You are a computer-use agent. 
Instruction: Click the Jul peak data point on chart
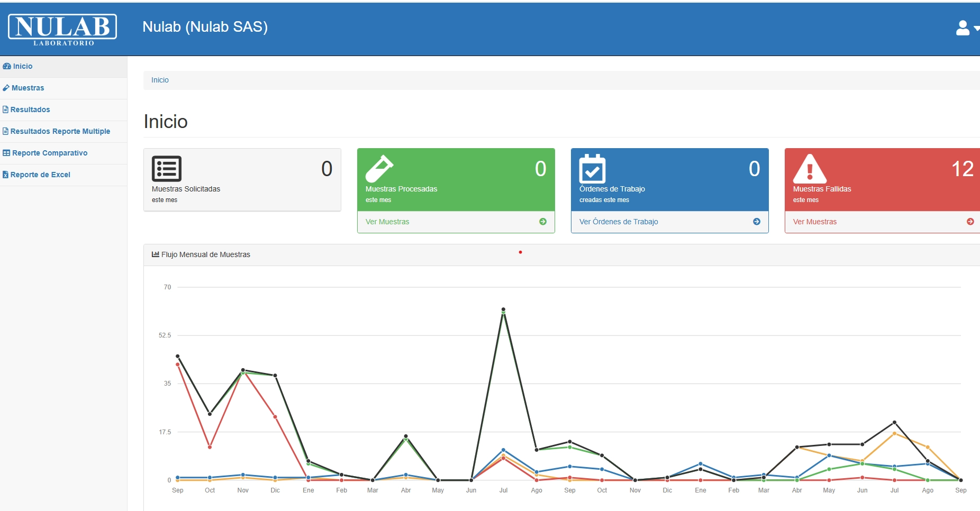coord(503,309)
